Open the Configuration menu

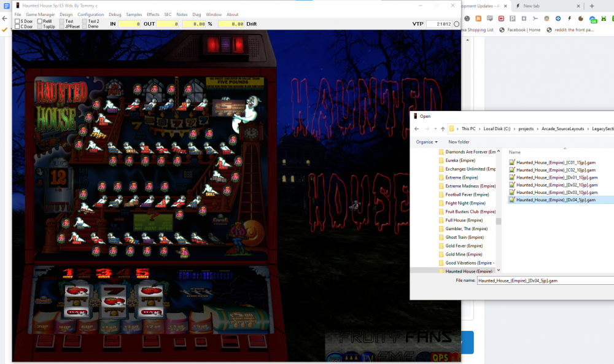point(90,15)
